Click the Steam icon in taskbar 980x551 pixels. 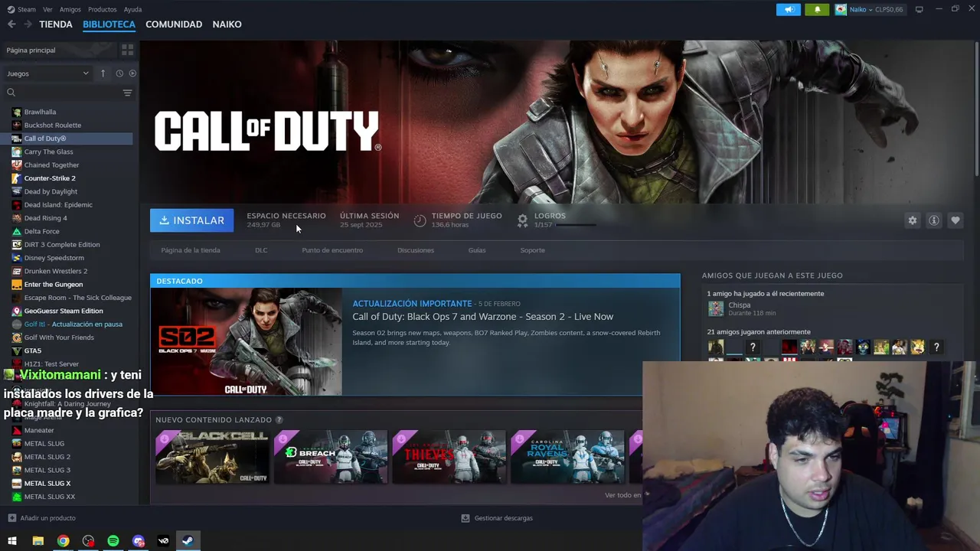pyautogui.click(x=188, y=541)
